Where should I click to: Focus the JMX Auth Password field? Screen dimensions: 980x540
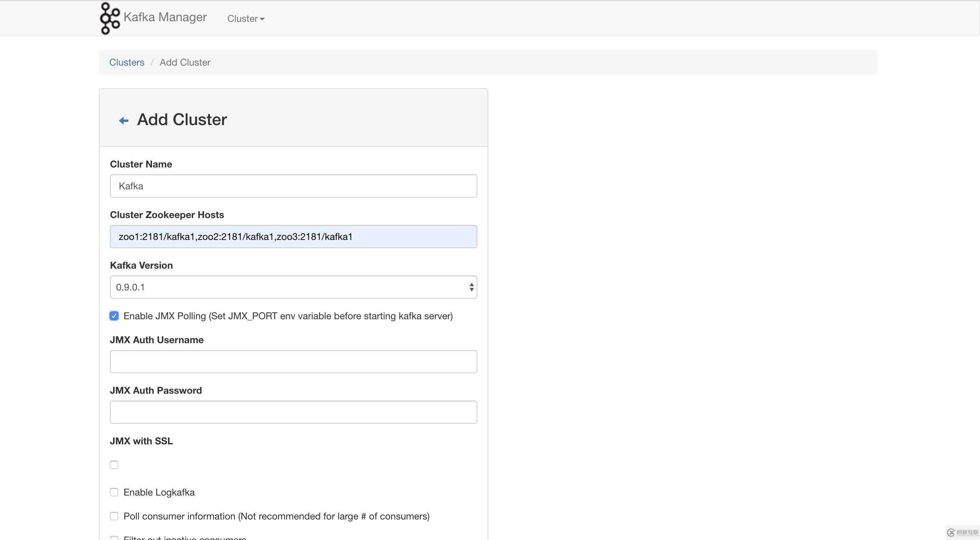click(293, 412)
